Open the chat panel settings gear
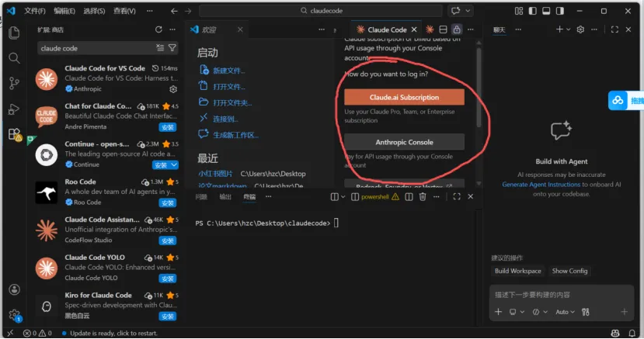Viewport: 644px width, 339px height. click(580, 29)
